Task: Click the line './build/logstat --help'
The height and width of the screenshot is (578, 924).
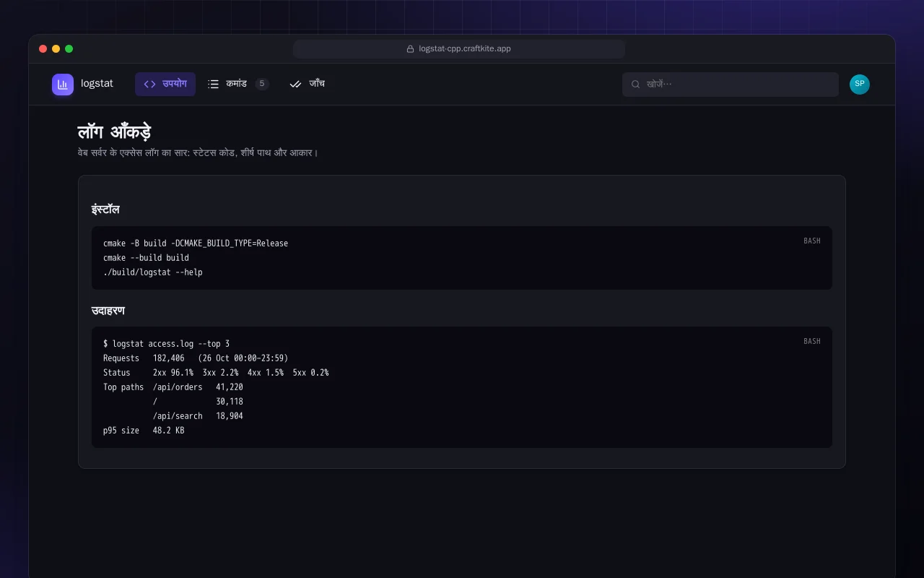Action: coord(153,272)
